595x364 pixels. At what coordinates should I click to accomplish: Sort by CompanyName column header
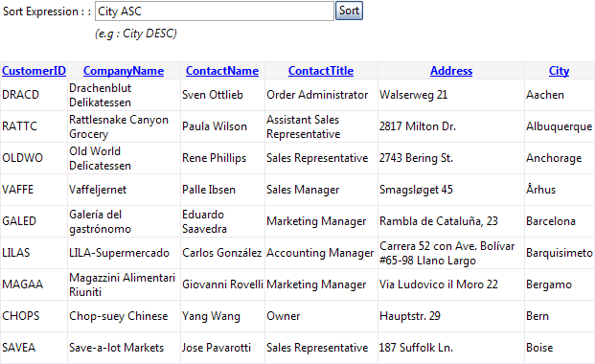point(124,71)
